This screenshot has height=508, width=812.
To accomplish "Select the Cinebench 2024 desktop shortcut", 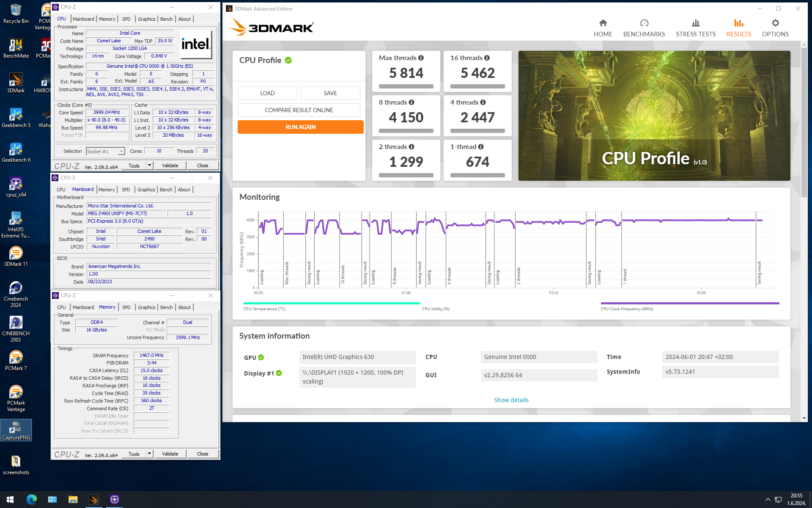I will [x=16, y=294].
